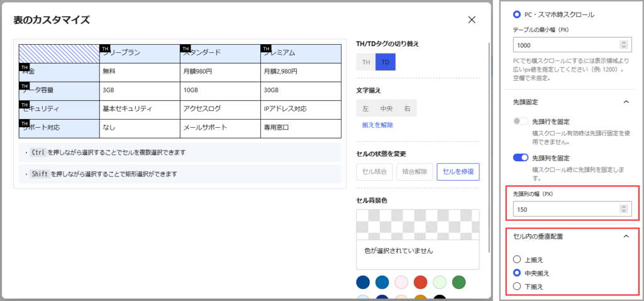Select the 無料 cell
644x301 pixels.
click(x=140, y=72)
